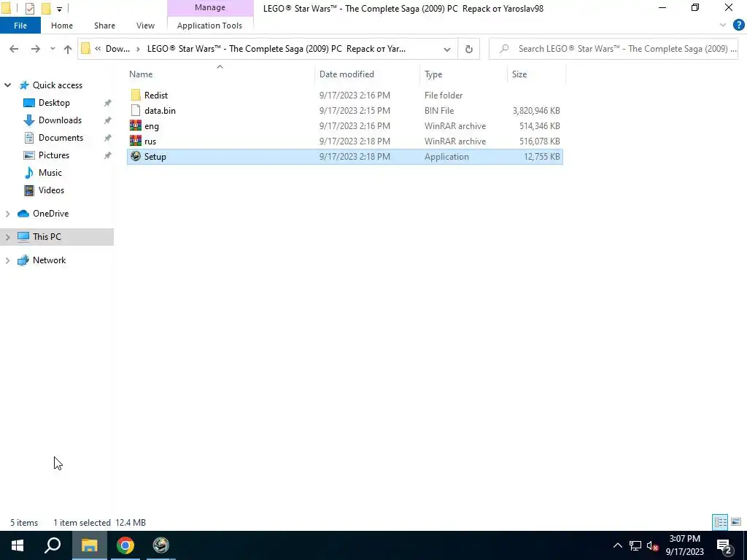Click the BIN File type cell
Viewport: 747px width, 560px height.
click(x=438, y=111)
